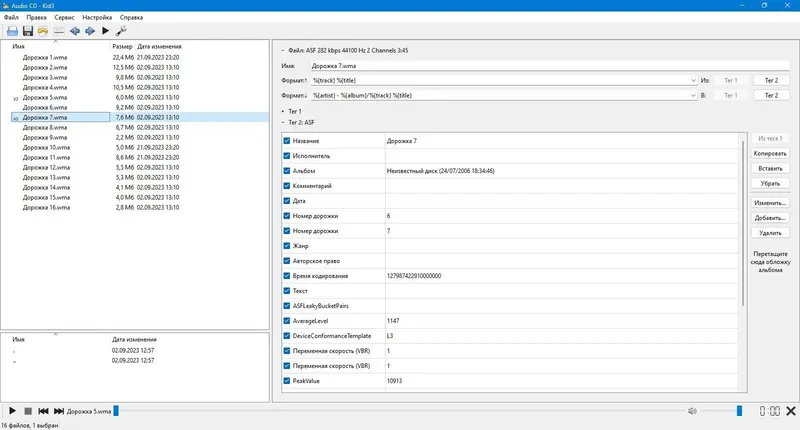Go to next file with right arrow
This screenshot has height=430, width=800.
click(x=90, y=31)
